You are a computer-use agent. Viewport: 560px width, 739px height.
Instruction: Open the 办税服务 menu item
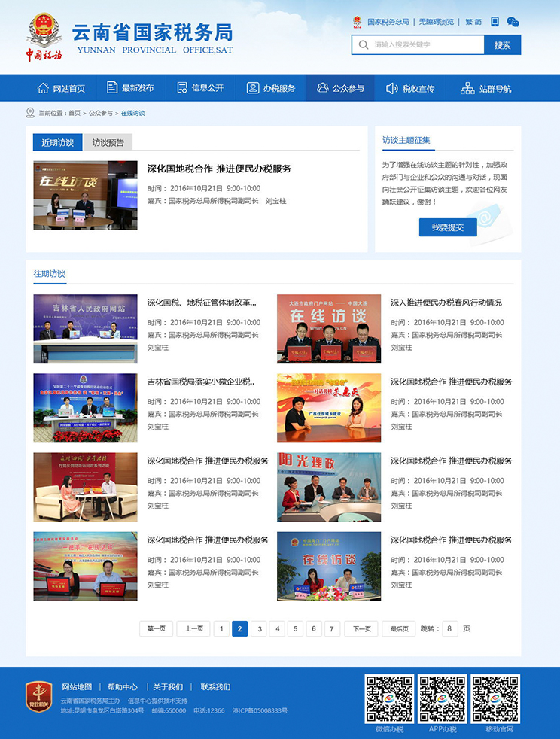[x=271, y=88]
